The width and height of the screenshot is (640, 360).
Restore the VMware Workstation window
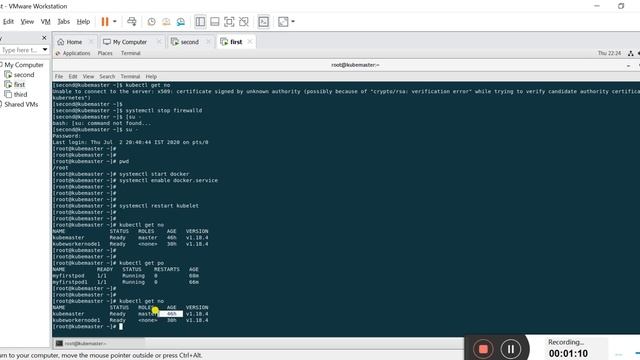pyautogui.click(x=621, y=6)
